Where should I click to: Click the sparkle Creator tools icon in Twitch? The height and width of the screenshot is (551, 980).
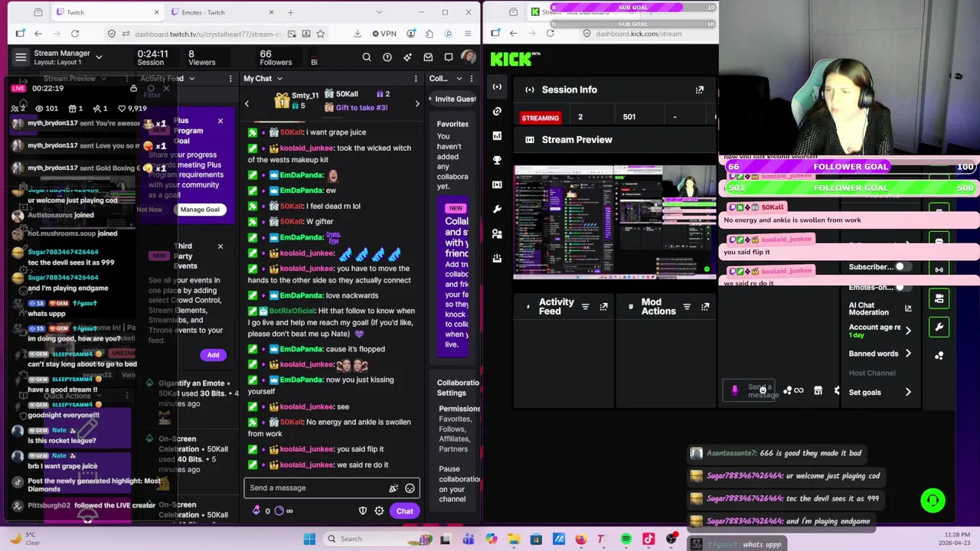tap(407, 57)
